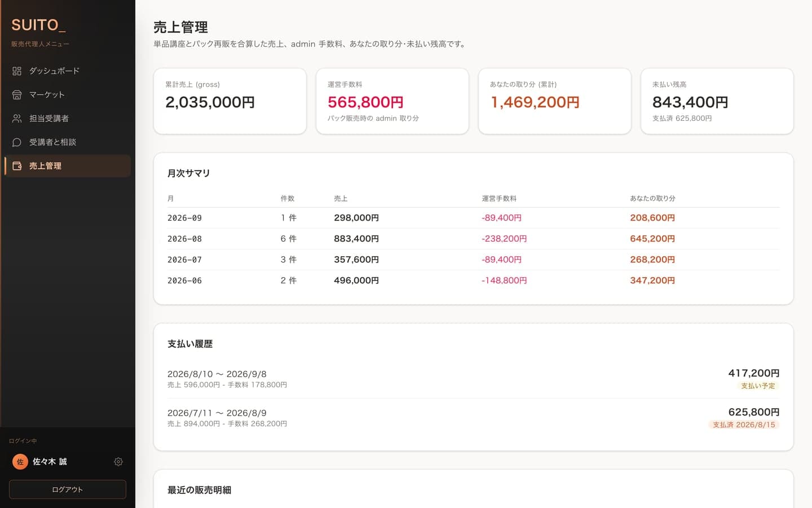812x508 pixels.
Task: Click the 売上管理 wallet icon
Action: (x=17, y=166)
